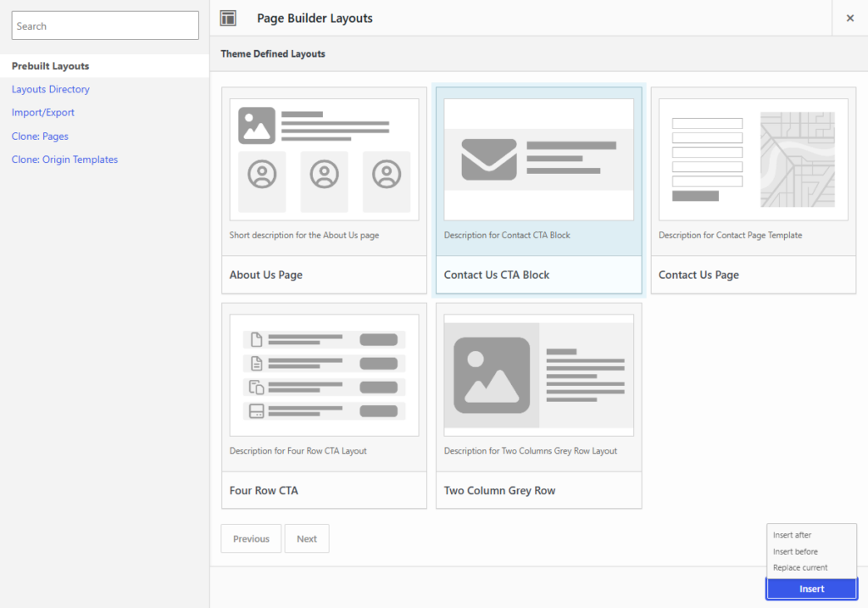
Task: Choose Replace current option
Action: point(800,567)
